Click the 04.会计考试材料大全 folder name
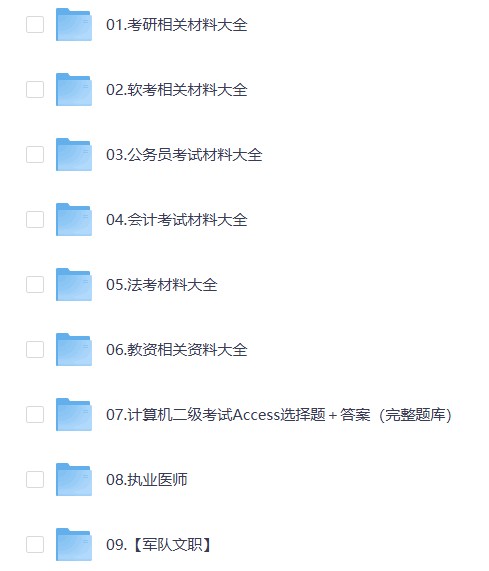Image resolution: width=489 pixels, height=571 pixels. (177, 220)
